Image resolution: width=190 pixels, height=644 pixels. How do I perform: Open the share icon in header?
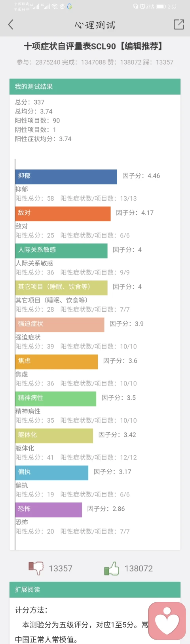pyautogui.click(x=179, y=25)
